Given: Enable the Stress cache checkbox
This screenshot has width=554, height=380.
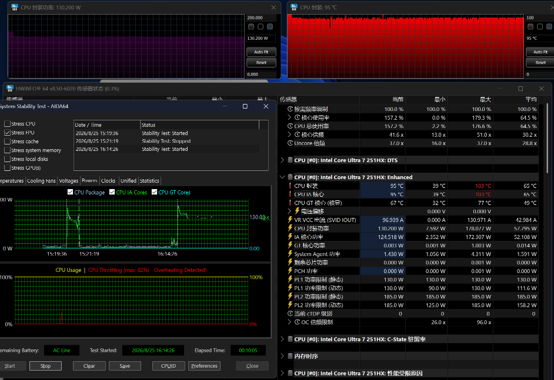Looking at the screenshot, I should click(7, 142).
